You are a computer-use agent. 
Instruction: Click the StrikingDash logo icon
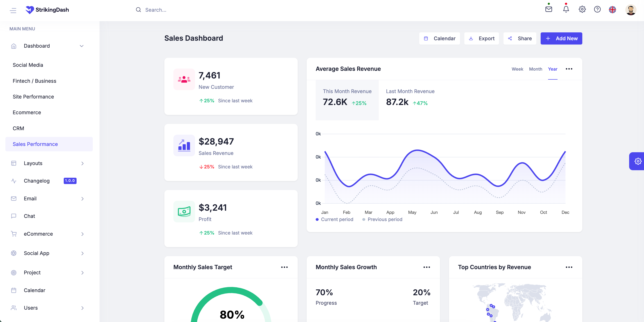point(29,9)
